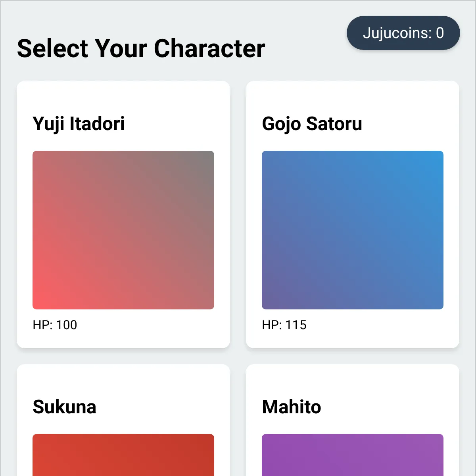
Task: Click the HP: 100 stat label
Action: coord(55,325)
